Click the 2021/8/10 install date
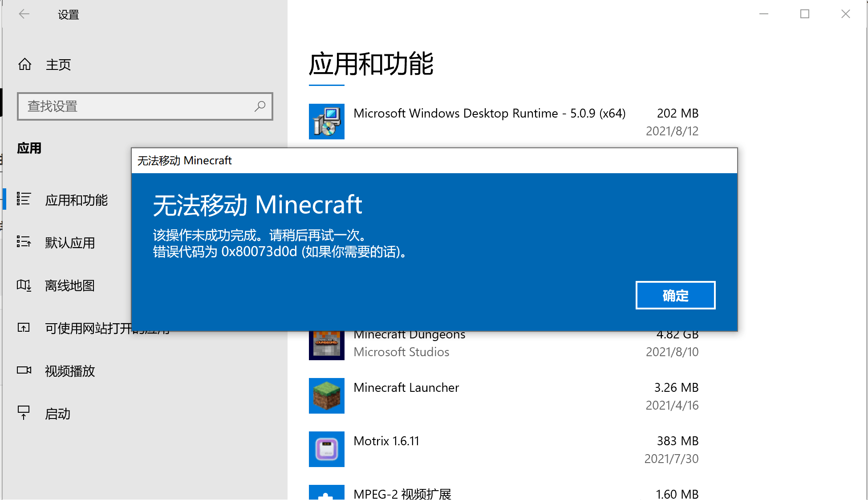 pyautogui.click(x=672, y=352)
